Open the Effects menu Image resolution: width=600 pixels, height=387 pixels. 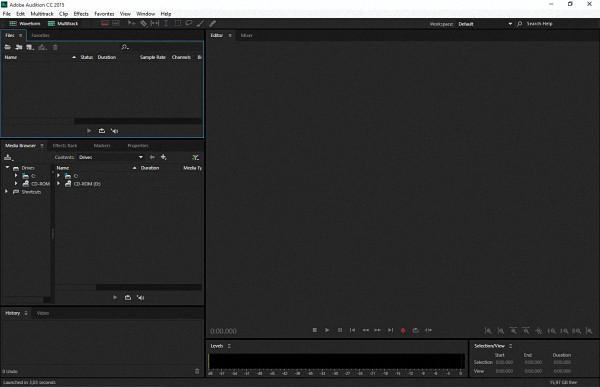point(81,14)
